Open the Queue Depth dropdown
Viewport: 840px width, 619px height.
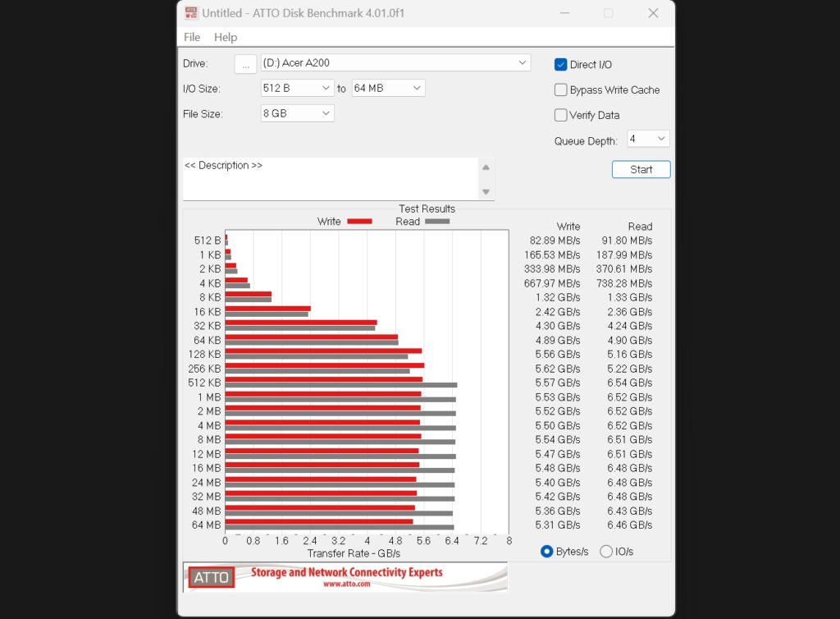[648, 139]
